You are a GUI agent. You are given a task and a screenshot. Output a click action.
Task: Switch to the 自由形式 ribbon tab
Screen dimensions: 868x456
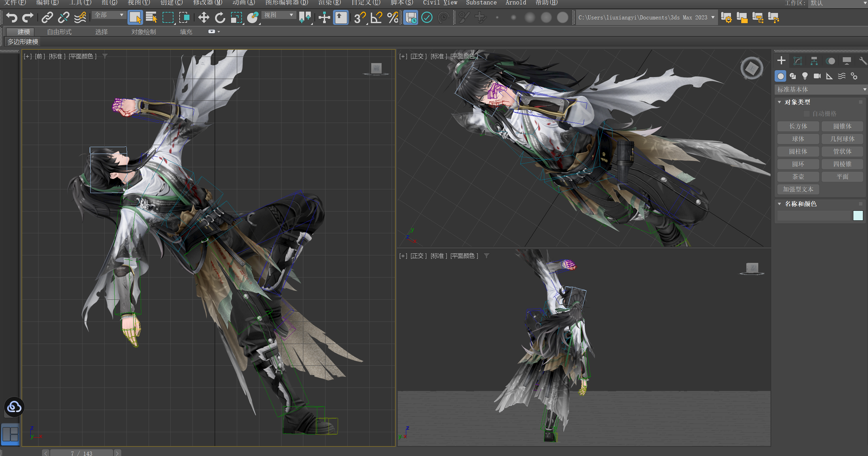click(x=59, y=32)
